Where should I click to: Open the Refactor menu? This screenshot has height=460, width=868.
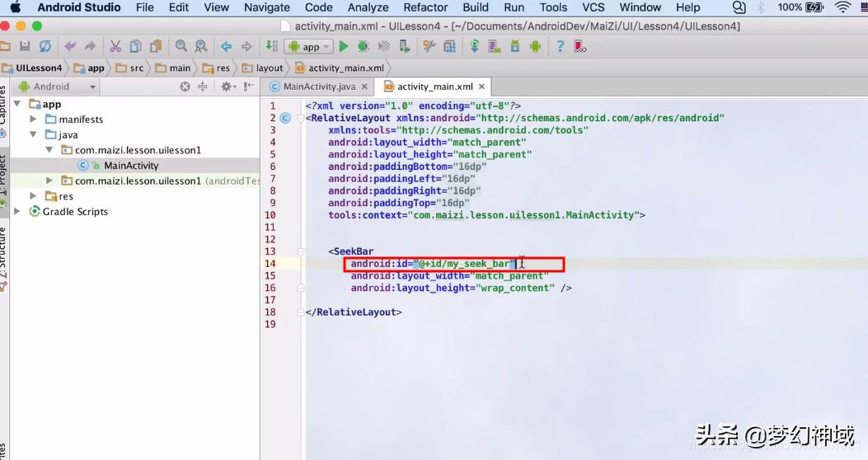(425, 7)
